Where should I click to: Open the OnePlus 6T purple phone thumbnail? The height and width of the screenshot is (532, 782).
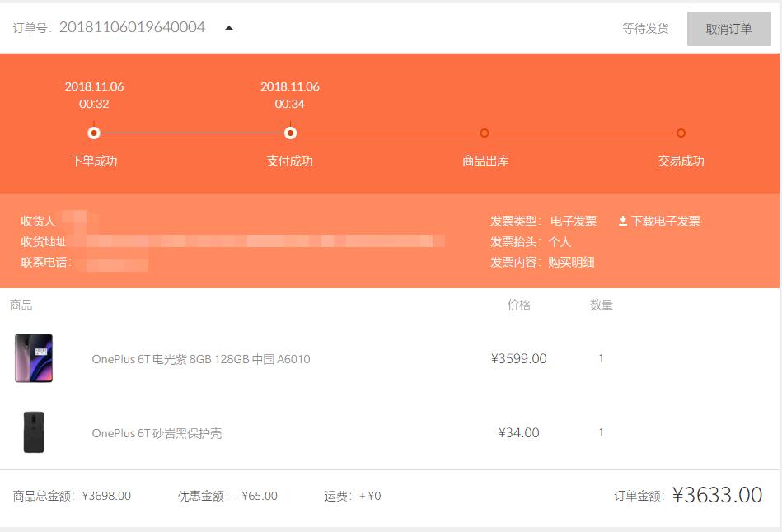34,358
